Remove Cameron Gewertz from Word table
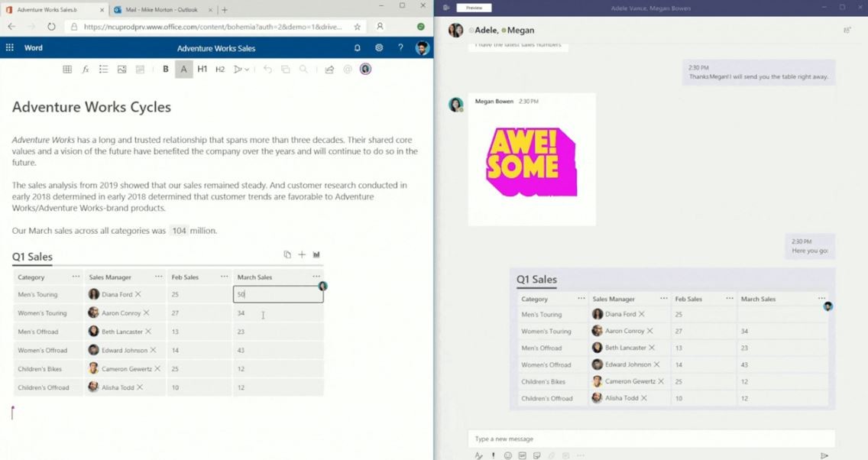 [157, 368]
